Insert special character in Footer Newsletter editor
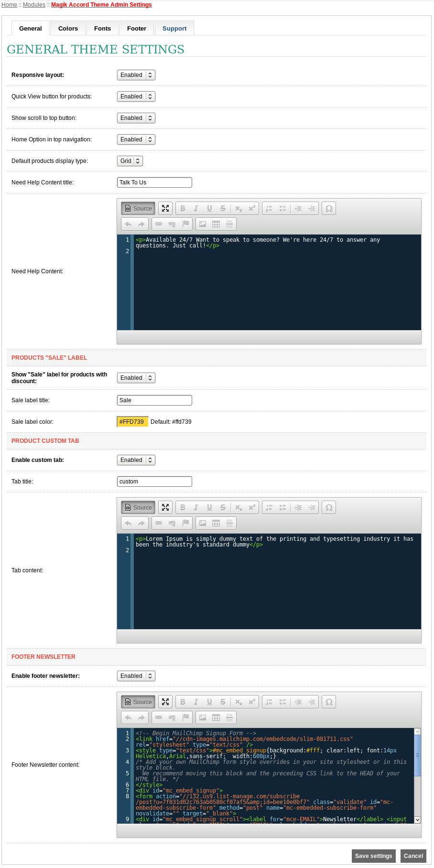 tap(329, 702)
